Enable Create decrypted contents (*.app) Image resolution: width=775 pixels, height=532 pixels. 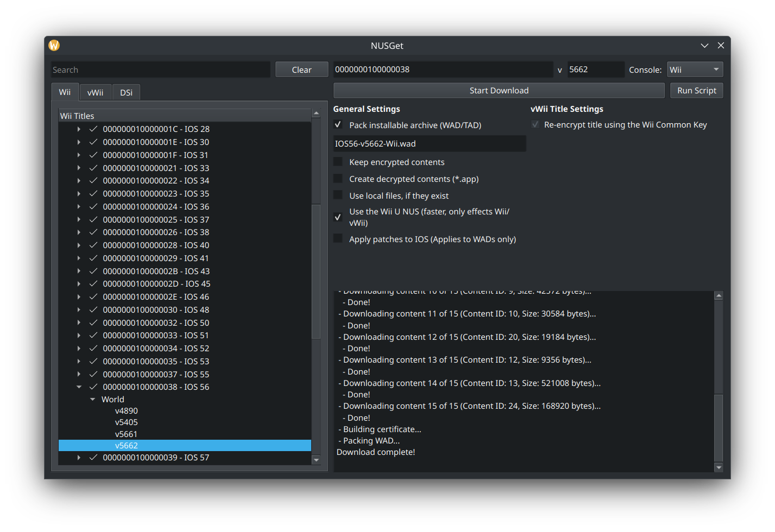338,179
